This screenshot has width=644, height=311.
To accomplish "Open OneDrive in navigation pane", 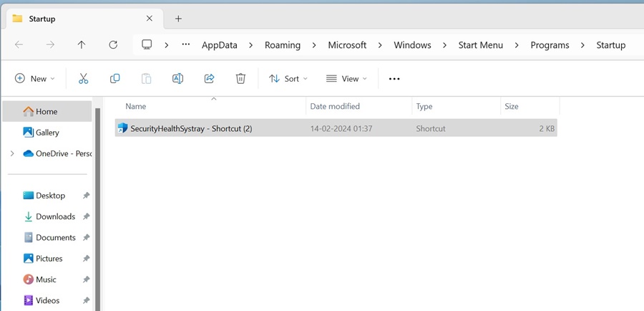I will pyautogui.click(x=47, y=153).
